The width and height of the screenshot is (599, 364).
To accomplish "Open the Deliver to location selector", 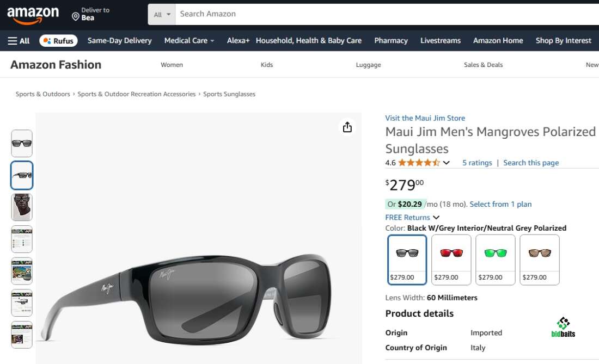I will 91,14.
